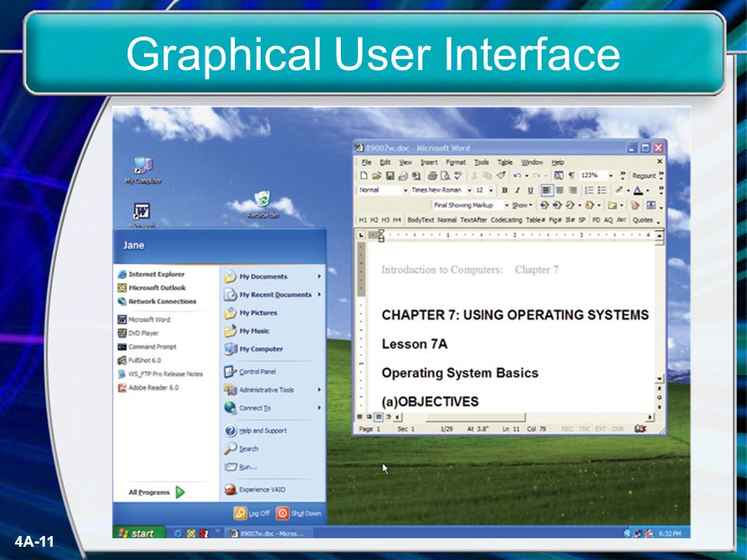
Task: Open the Show dropdown on Reviewing toolbar
Action: 522,205
